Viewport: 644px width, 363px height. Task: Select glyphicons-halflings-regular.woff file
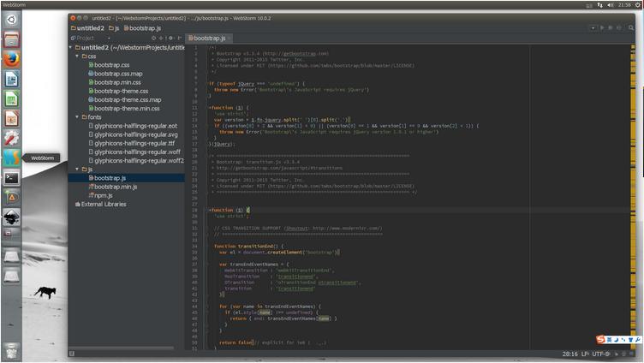(134, 152)
